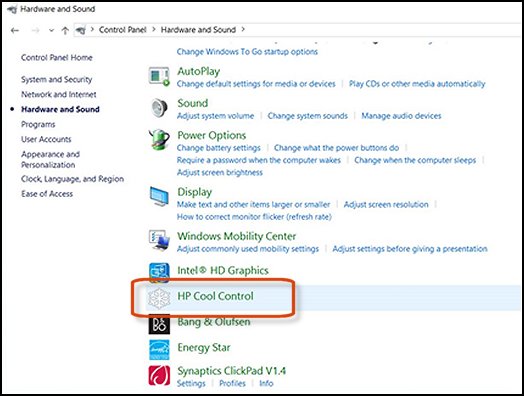The height and width of the screenshot is (396, 524).
Task: Open Appearance and Personalization category
Action: (x=50, y=159)
